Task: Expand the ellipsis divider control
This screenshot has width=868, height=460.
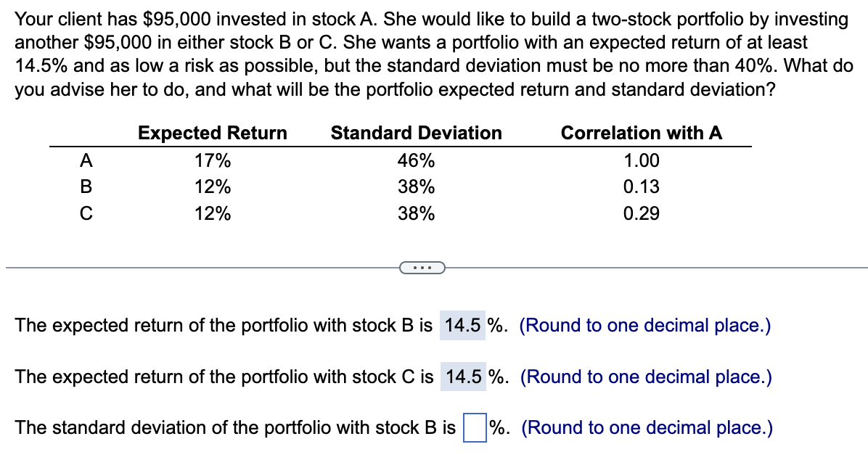Action: click(x=422, y=268)
